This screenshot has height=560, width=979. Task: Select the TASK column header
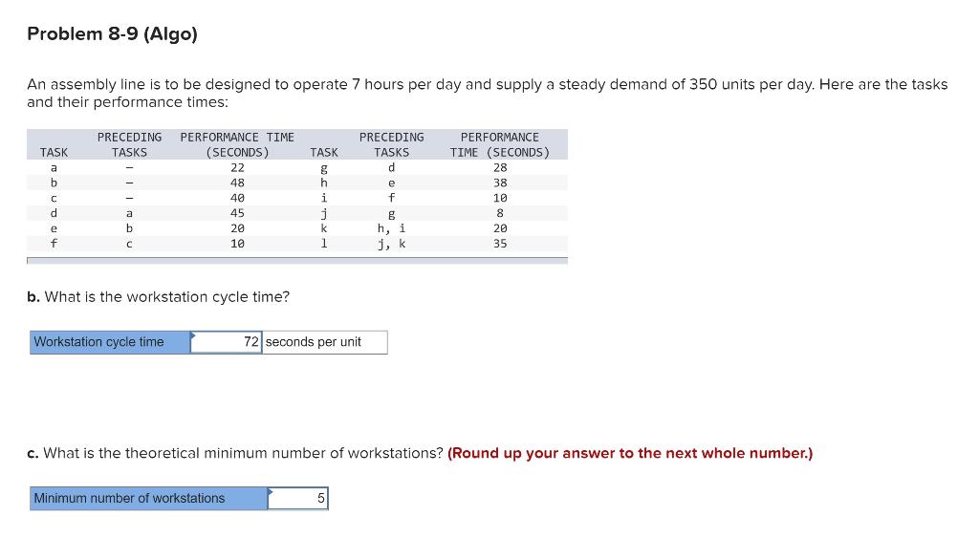point(54,152)
